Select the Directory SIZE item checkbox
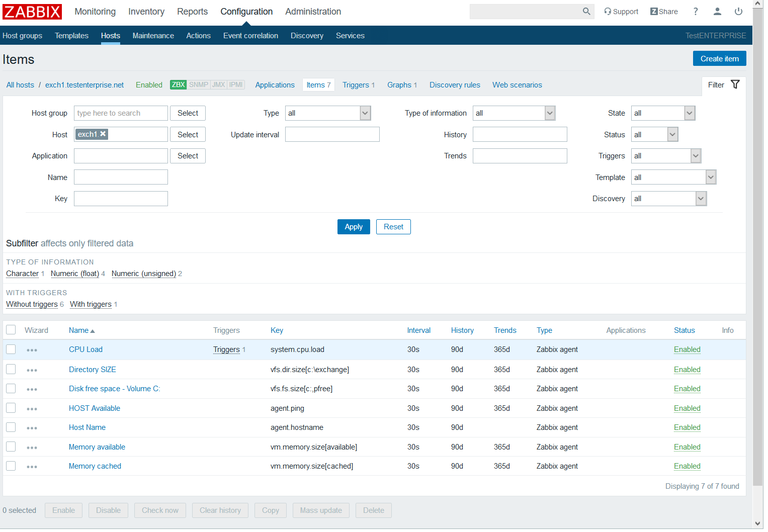The height and width of the screenshot is (532, 768). [x=11, y=370]
